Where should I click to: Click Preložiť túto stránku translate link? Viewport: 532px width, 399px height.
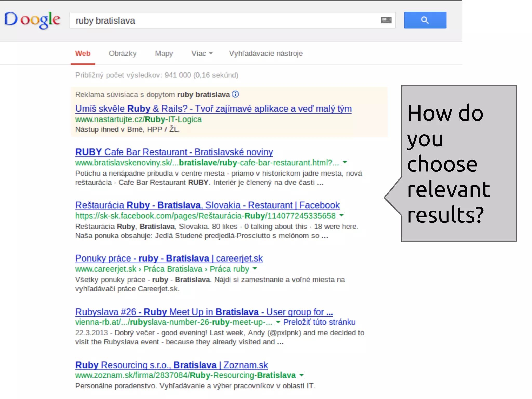tap(319, 322)
